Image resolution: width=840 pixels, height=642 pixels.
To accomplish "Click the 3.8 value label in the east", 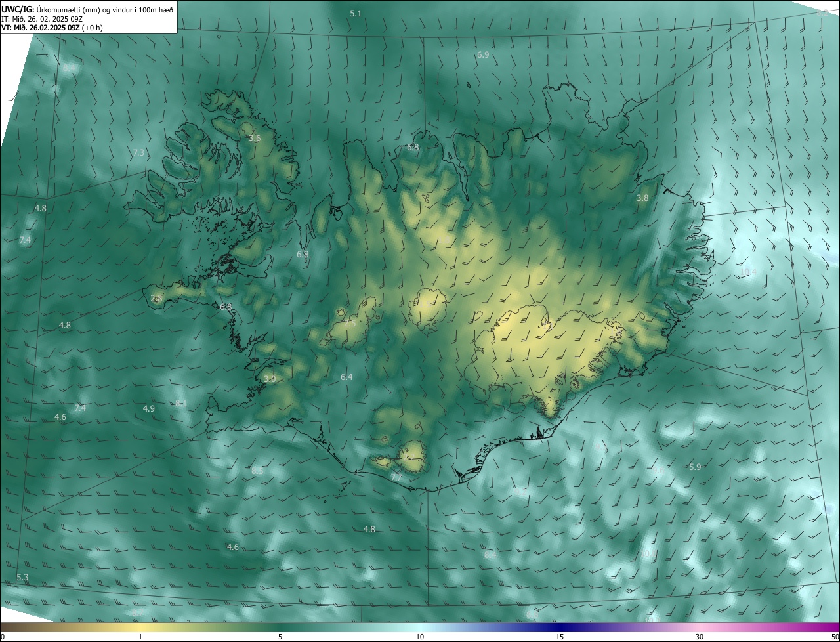I will point(642,198).
